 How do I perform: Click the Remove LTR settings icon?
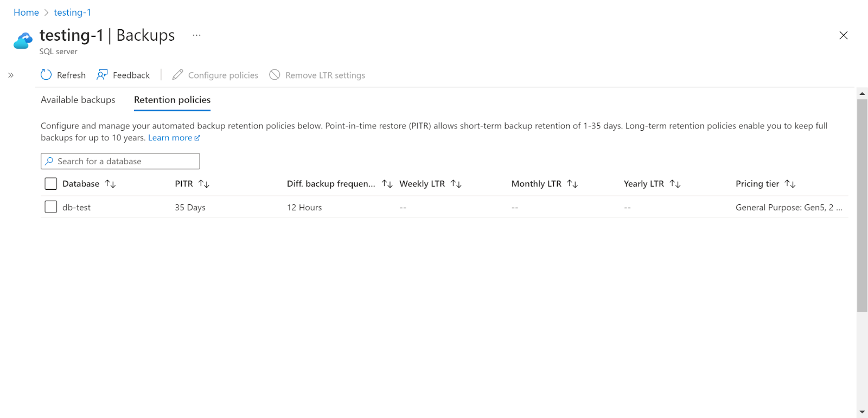click(x=275, y=75)
